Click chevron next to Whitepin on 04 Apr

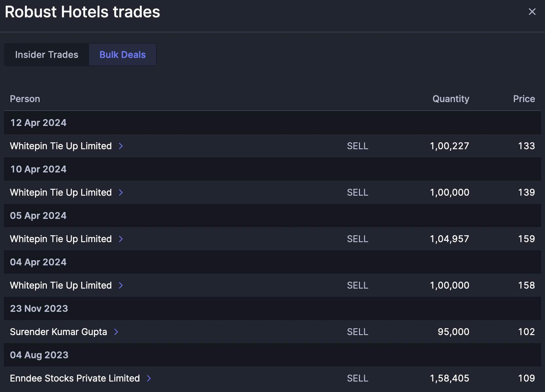[x=121, y=285]
